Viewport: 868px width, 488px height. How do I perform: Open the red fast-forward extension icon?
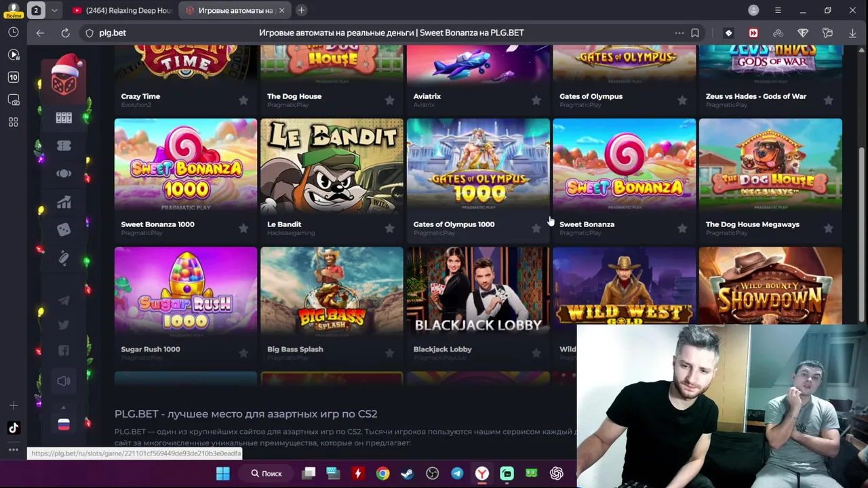coord(753,33)
